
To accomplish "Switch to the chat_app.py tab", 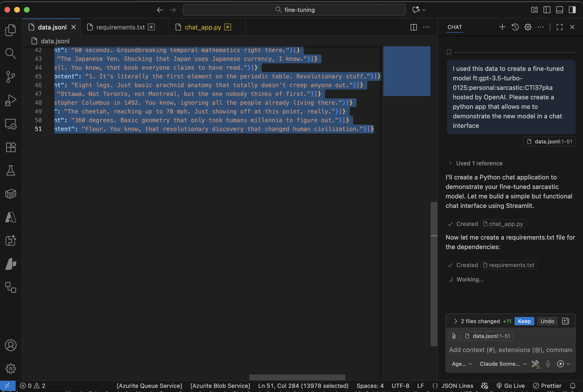I will coord(203,27).
